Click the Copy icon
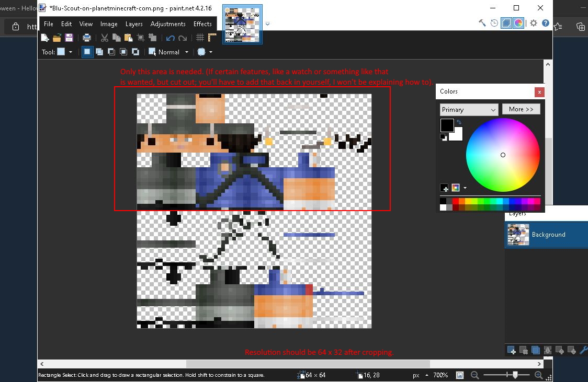The width and height of the screenshot is (588, 382). 117,38
